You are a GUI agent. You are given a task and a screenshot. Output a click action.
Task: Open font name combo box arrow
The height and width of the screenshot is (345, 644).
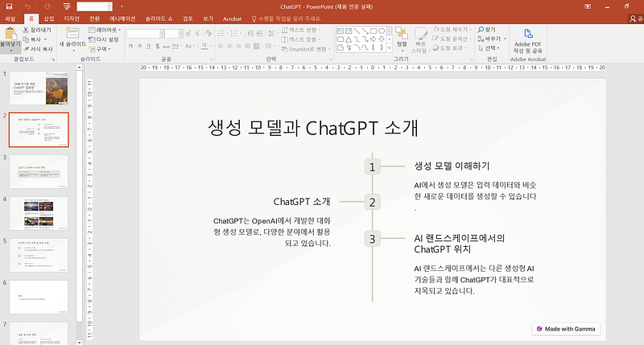click(x=162, y=34)
